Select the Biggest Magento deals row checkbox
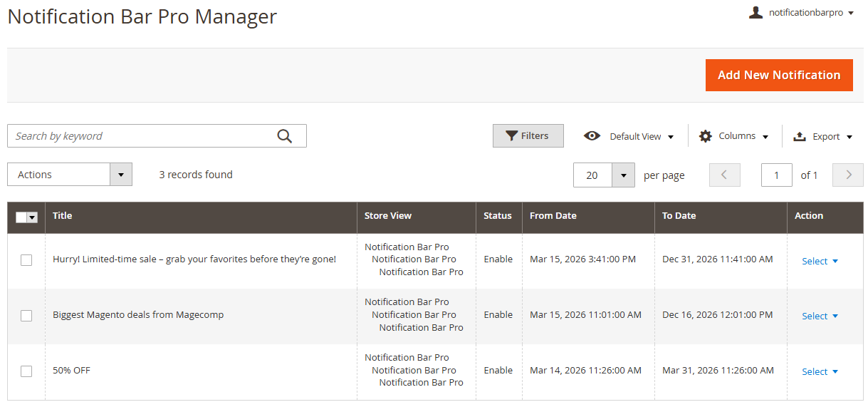868x407 pixels. pyautogui.click(x=26, y=315)
